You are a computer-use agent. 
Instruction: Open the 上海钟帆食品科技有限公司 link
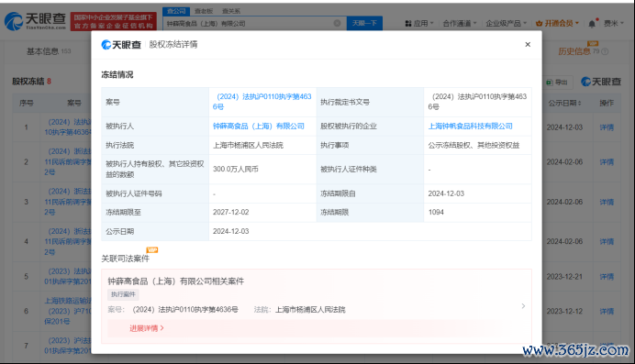point(470,127)
